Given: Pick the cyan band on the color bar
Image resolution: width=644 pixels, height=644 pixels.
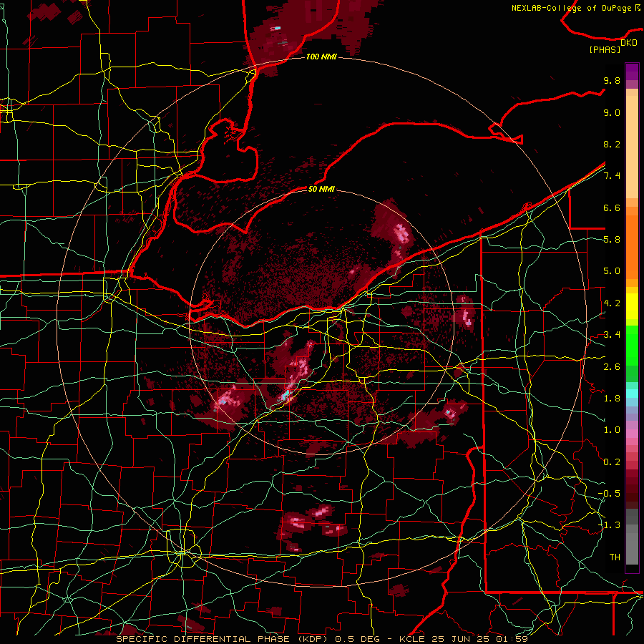Looking at the screenshot, I should (x=632, y=394).
